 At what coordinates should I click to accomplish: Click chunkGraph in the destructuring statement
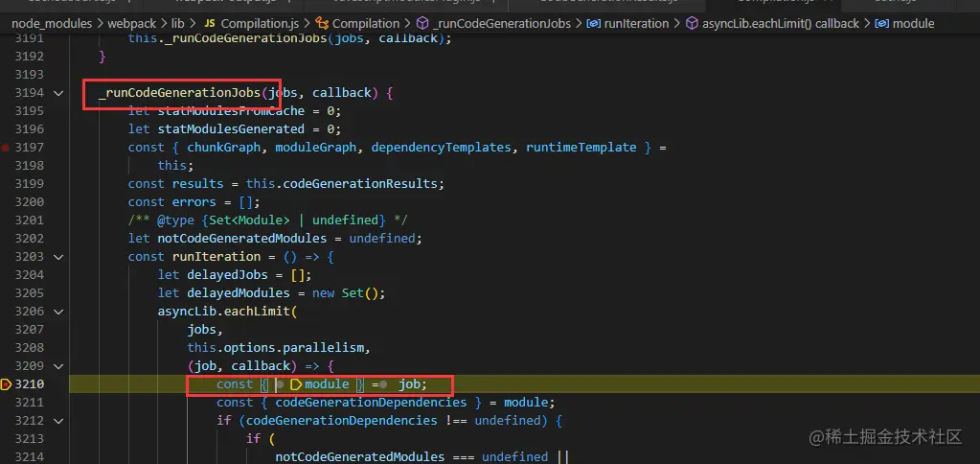[224, 148]
